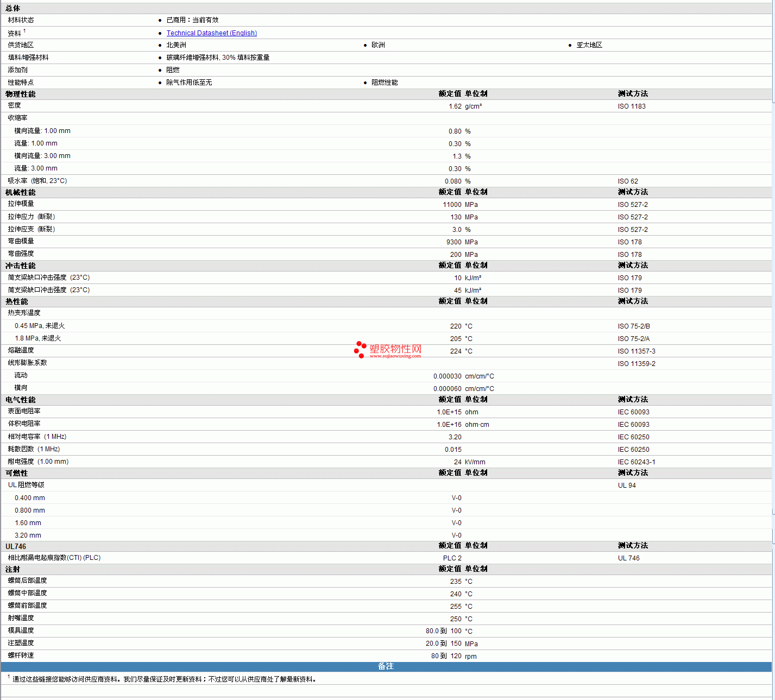Screen dimensions: 775x700
Task: Click the 拉伸模量 row label
Action: [x=21, y=204]
